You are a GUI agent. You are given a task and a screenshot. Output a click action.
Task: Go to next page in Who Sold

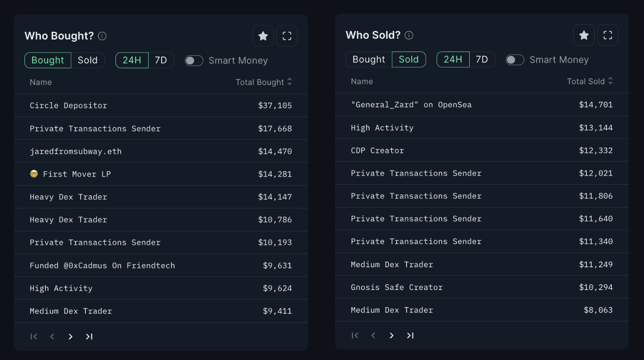392,336
